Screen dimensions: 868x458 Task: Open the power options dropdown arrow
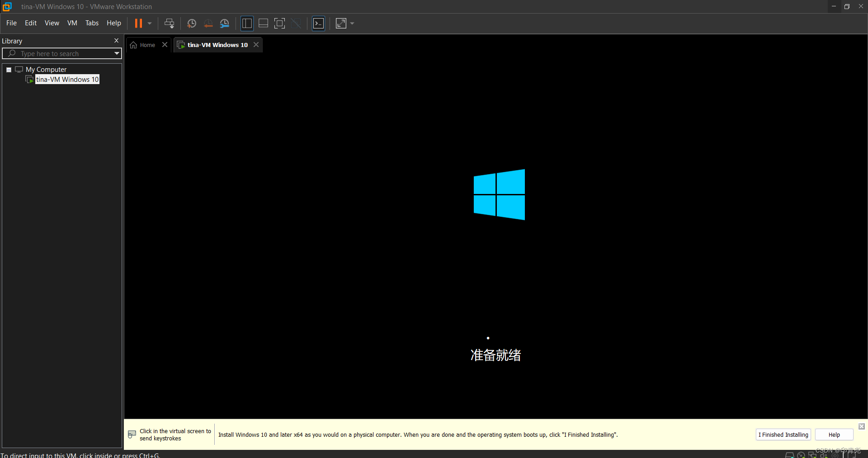click(x=150, y=23)
